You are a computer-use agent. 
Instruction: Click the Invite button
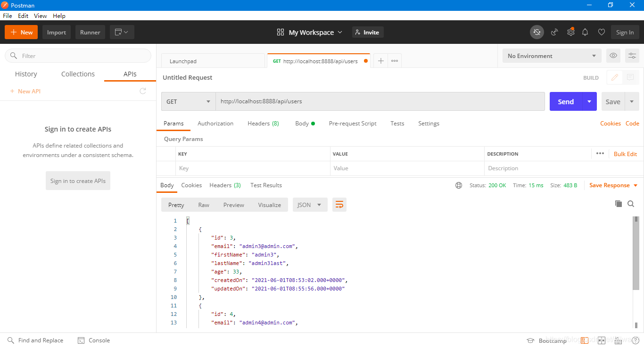(x=368, y=32)
